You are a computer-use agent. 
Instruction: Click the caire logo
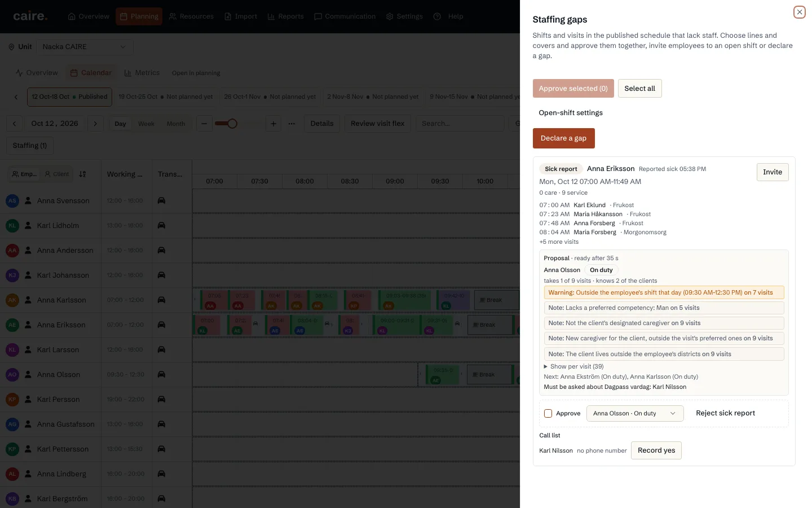pyautogui.click(x=30, y=16)
